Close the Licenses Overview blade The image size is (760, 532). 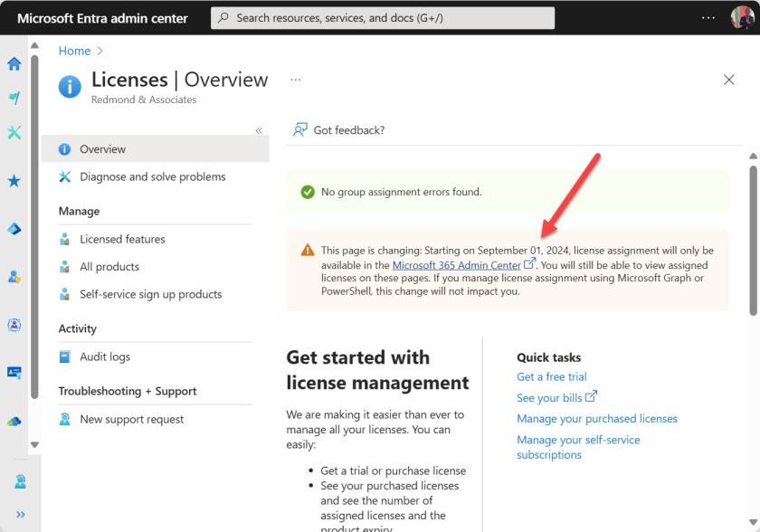tap(728, 80)
